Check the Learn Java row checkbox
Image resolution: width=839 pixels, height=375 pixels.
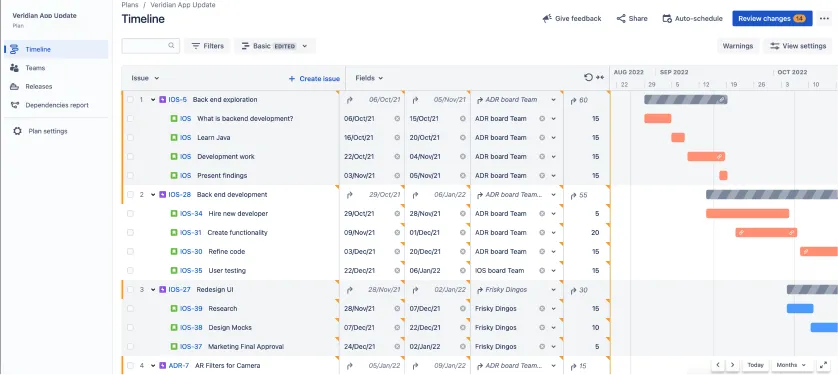pos(130,137)
